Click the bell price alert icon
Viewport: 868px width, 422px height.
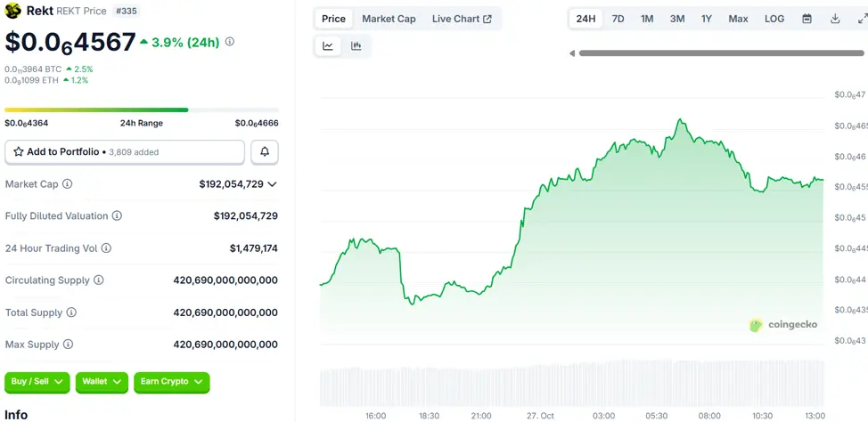[x=265, y=152]
